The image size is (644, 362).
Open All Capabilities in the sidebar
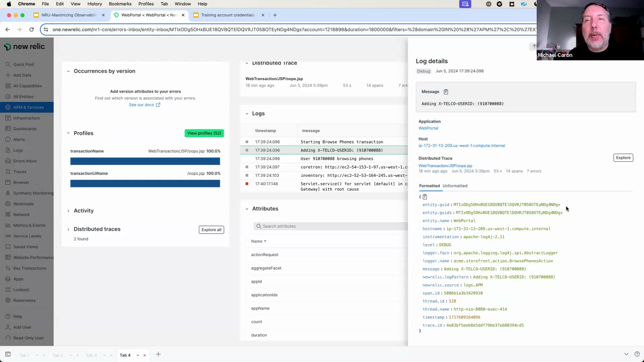tap(28, 86)
